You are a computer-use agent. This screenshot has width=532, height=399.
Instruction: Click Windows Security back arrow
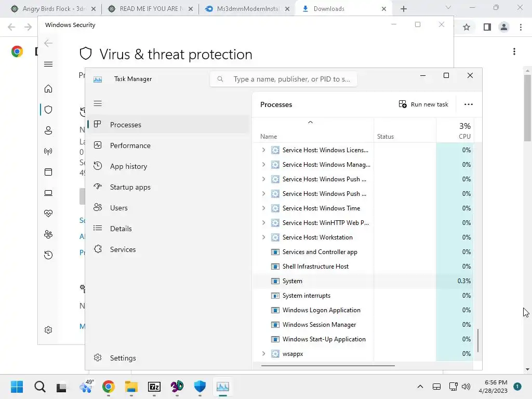pos(48,43)
